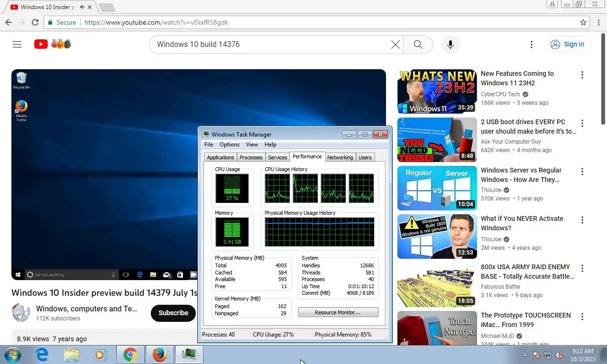Play the Never Activate Windows thumbnail
Screen dimensions: 607x364
tap(437, 237)
